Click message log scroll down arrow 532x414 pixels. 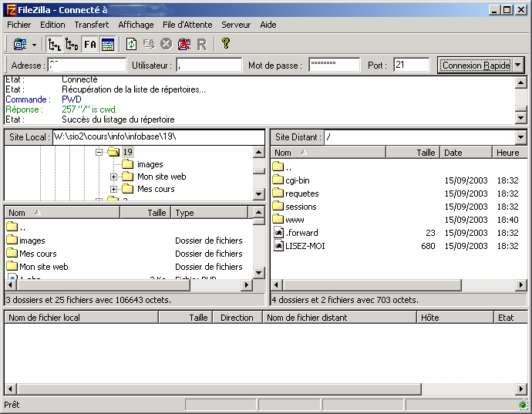[520, 118]
